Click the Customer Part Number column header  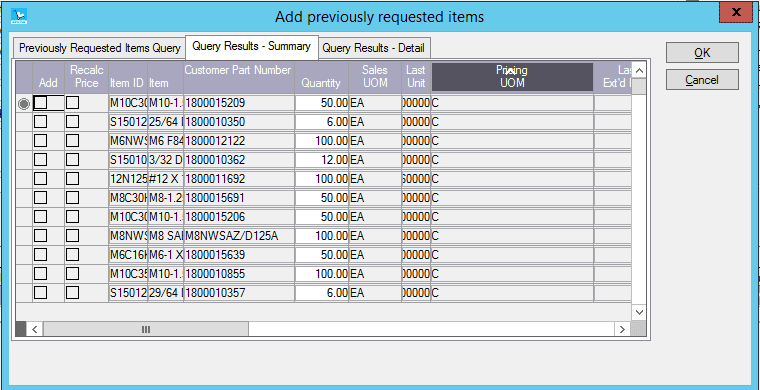[238, 77]
